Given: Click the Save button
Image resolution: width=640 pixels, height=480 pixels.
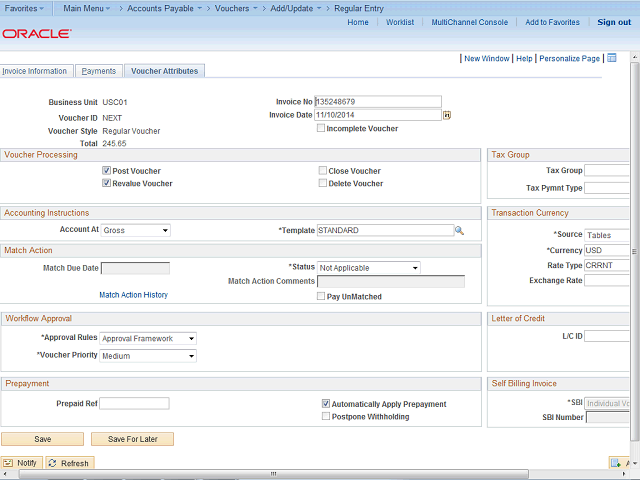Looking at the screenshot, I should (42, 439).
